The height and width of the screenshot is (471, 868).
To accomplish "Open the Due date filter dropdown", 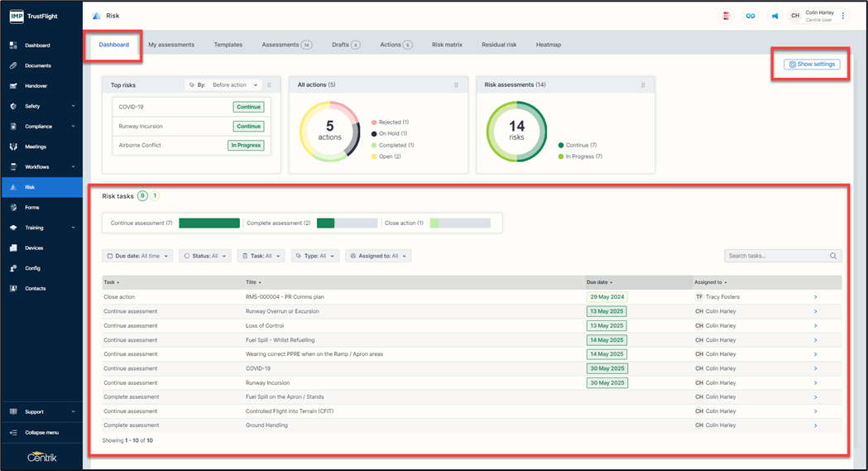I will click(137, 257).
